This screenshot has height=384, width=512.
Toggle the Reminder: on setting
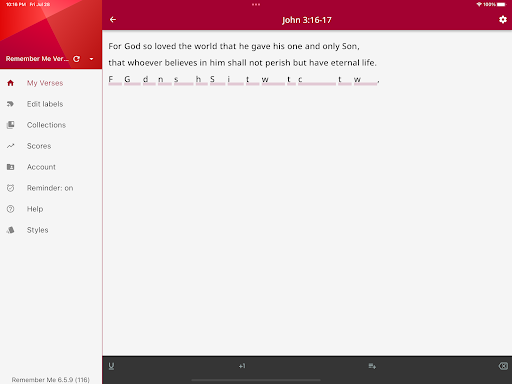point(51,188)
